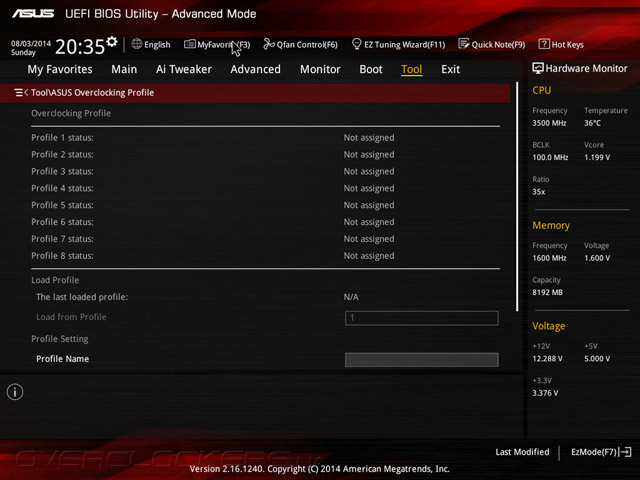Click the Overclocking Profile heading
This screenshot has height=480, width=640.
point(71,113)
